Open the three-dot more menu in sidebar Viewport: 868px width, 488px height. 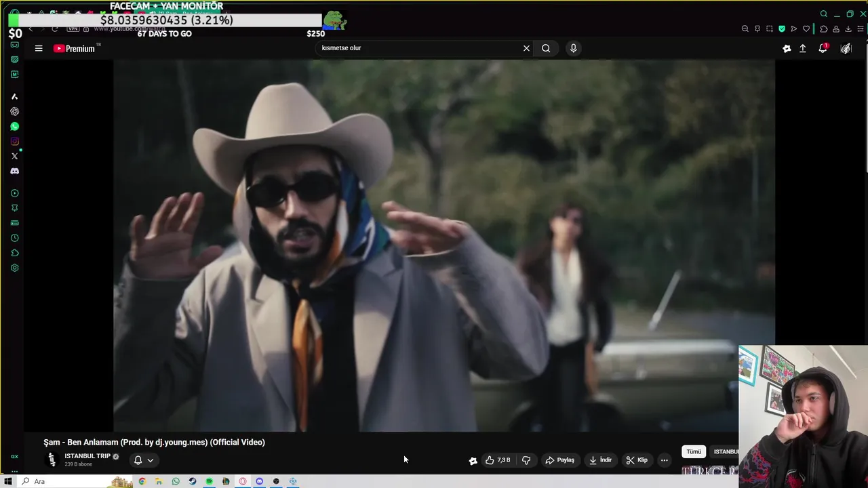tap(14, 471)
